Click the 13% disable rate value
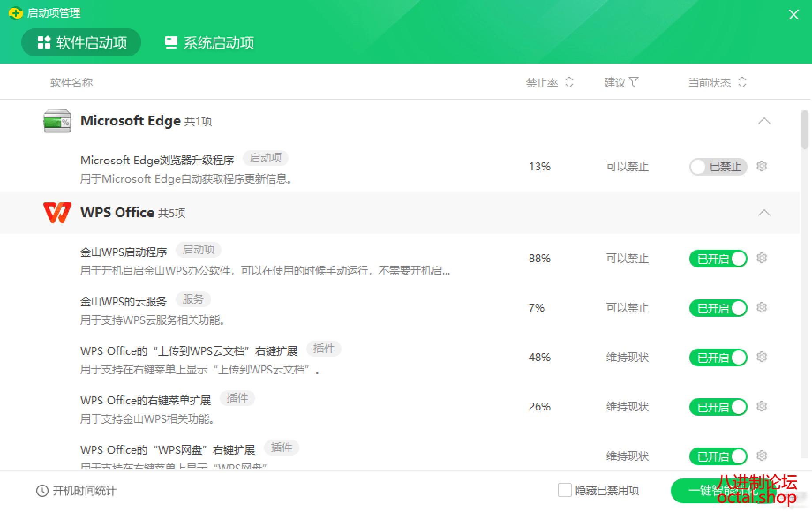812x512 pixels. [x=539, y=166]
